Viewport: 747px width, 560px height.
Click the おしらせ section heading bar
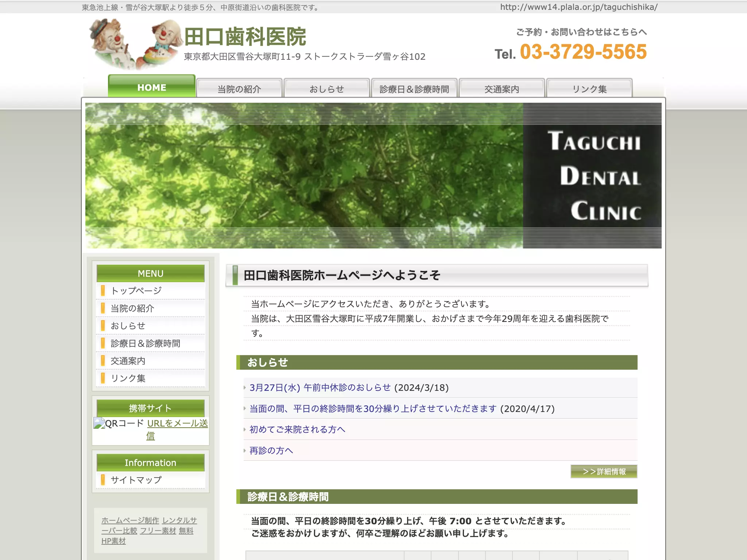pos(437,362)
